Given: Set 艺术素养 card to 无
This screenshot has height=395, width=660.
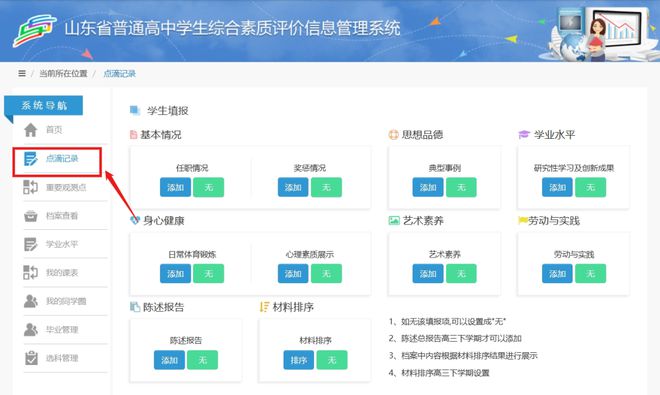Looking at the screenshot, I should click(461, 274).
